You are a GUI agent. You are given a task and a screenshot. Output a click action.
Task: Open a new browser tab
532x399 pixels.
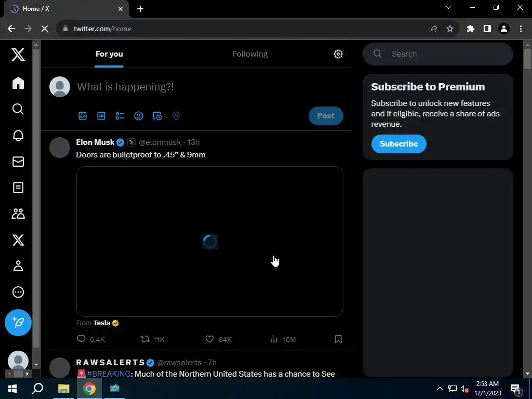point(140,9)
